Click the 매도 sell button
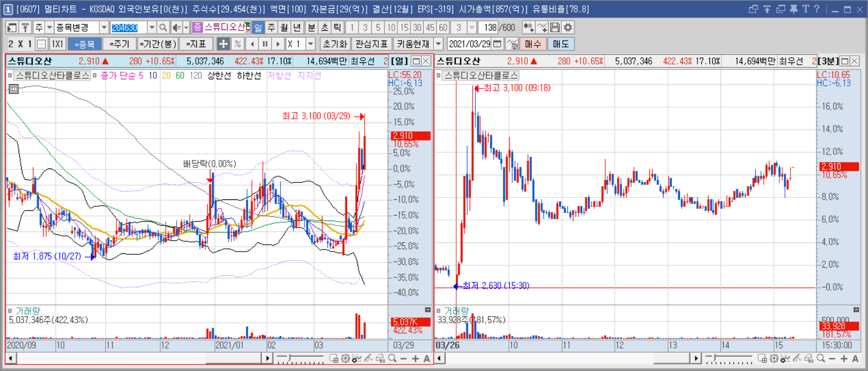 [561, 44]
